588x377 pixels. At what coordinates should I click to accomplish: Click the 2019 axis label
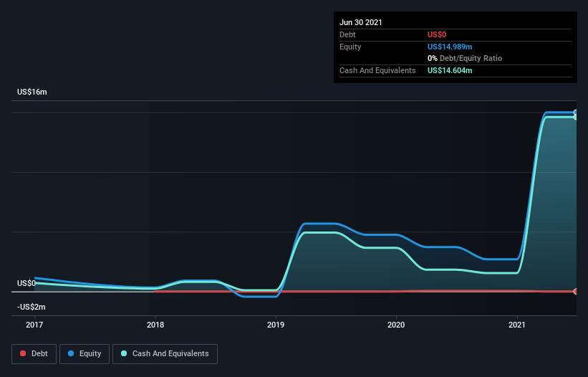click(x=276, y=325)
